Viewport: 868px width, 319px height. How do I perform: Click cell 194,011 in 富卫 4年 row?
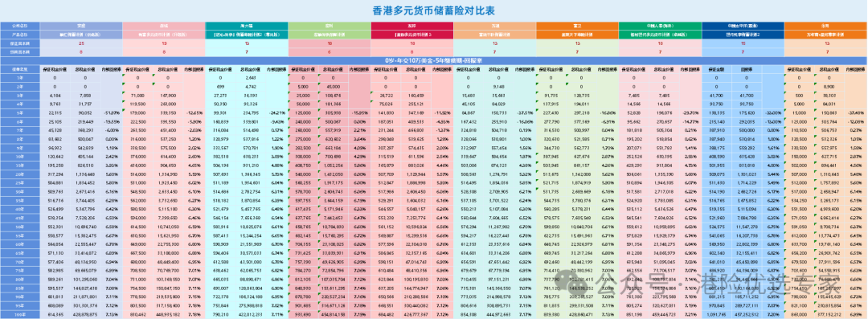point(581,104)
